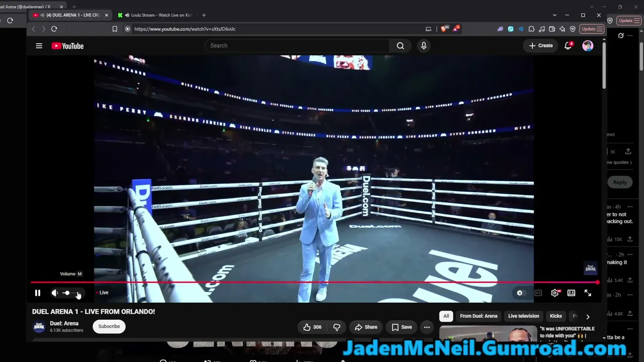Click the Create button
The height and width of the screenshot is (362, 644).
pos(541,46)
